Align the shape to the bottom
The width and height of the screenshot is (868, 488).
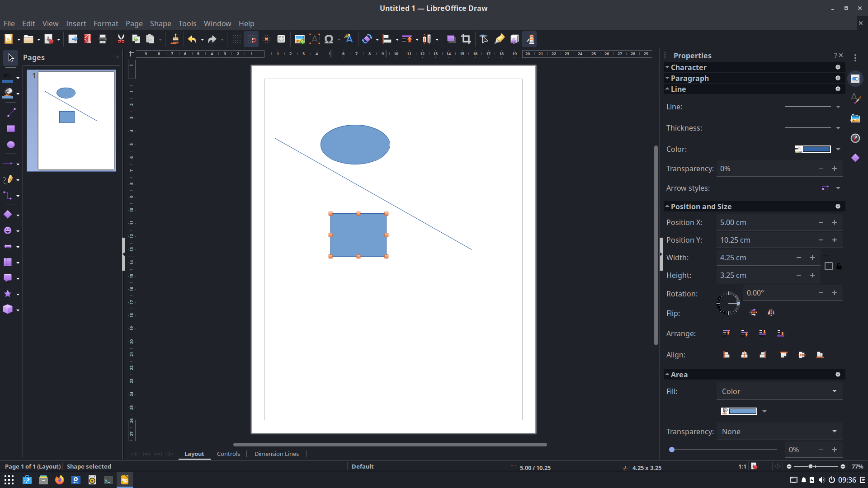820,355
